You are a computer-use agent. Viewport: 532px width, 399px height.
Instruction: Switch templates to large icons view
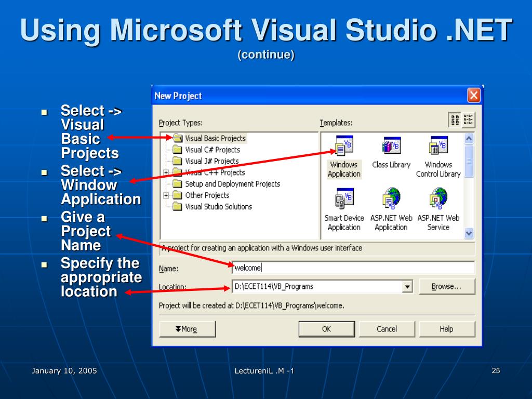(x=455, y=120)
